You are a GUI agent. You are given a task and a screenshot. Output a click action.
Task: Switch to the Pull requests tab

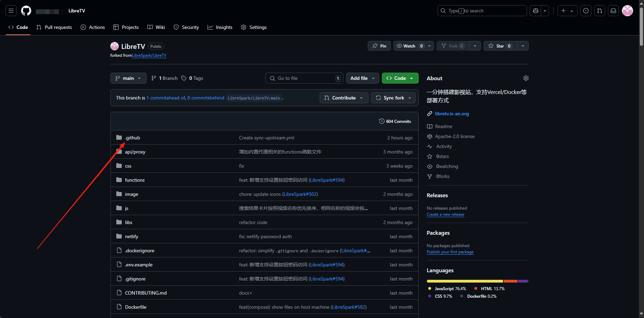[54, 27]
